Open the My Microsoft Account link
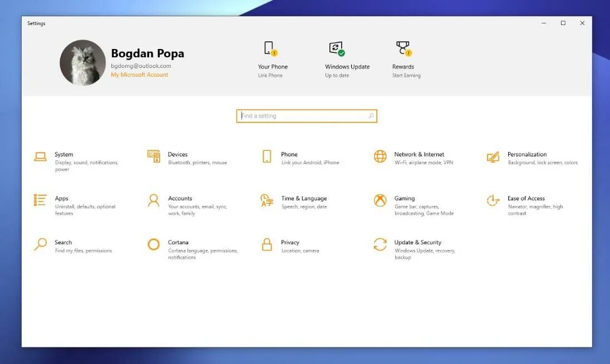The height and width of the screenshot is (364, 610). coord(139,75)
